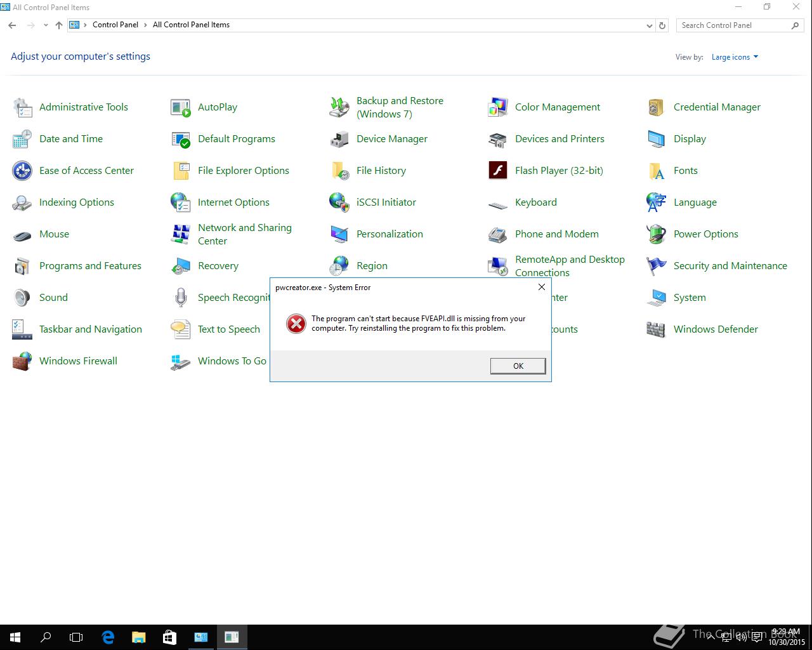Refresh the Control Panel view

pyautogui.click(x=662, y=25)
